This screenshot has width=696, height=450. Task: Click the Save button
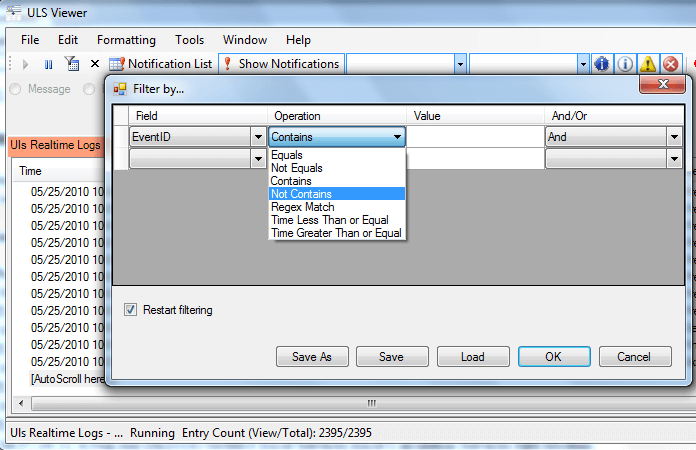(x=392, y=356)
